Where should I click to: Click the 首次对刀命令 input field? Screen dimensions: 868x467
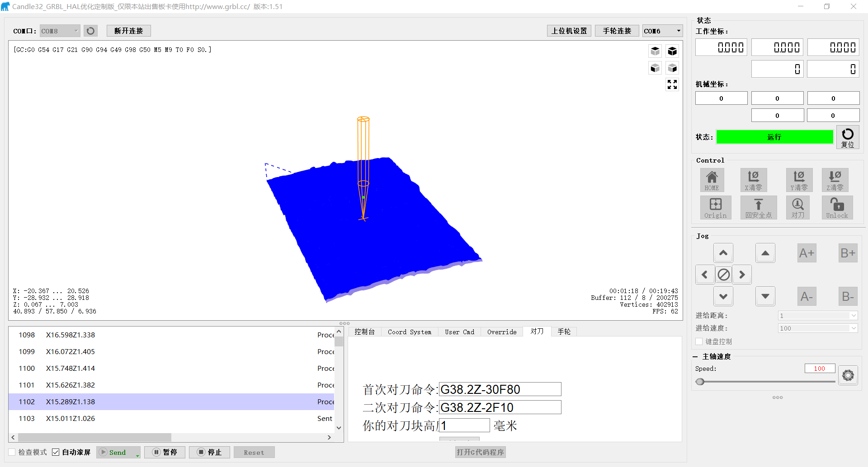coord(500,389)
